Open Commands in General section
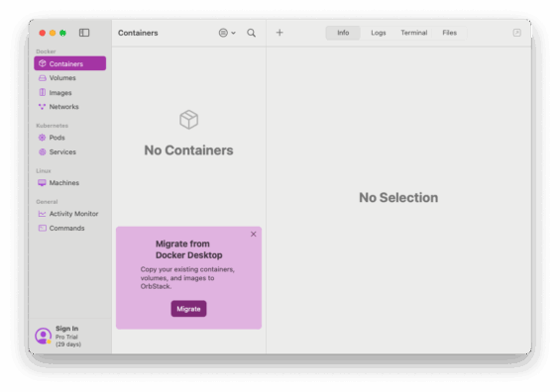Screen dimensions: 560x392 click(x=70, y=228)
